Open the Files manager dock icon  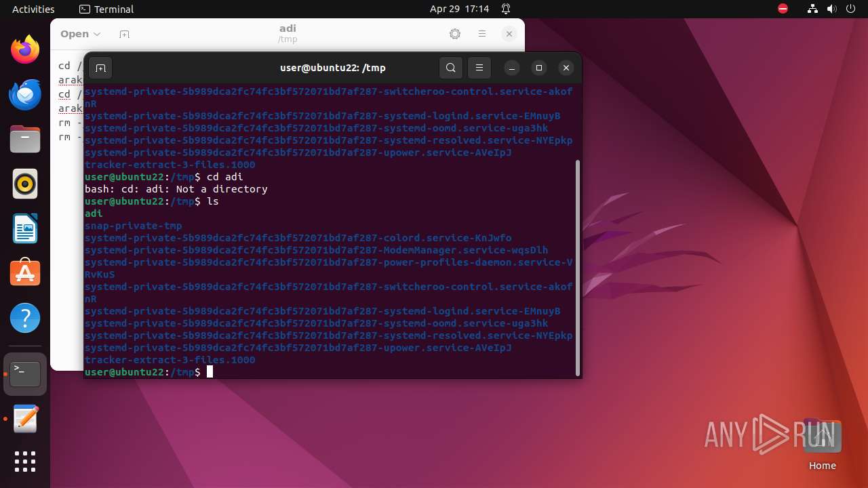[25, 139]
